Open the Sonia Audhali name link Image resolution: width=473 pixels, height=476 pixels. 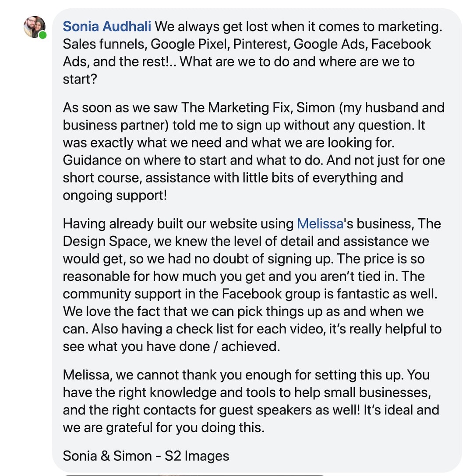107,26
